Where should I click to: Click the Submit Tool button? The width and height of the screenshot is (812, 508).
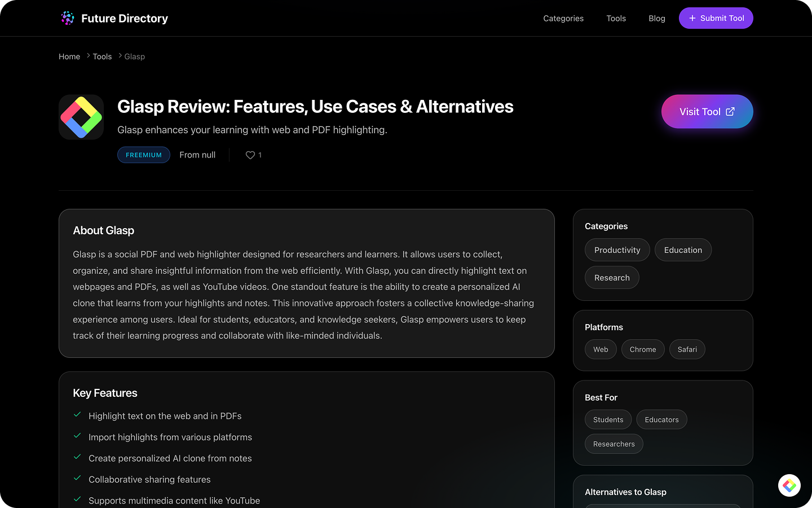click(x=716, y=18)
